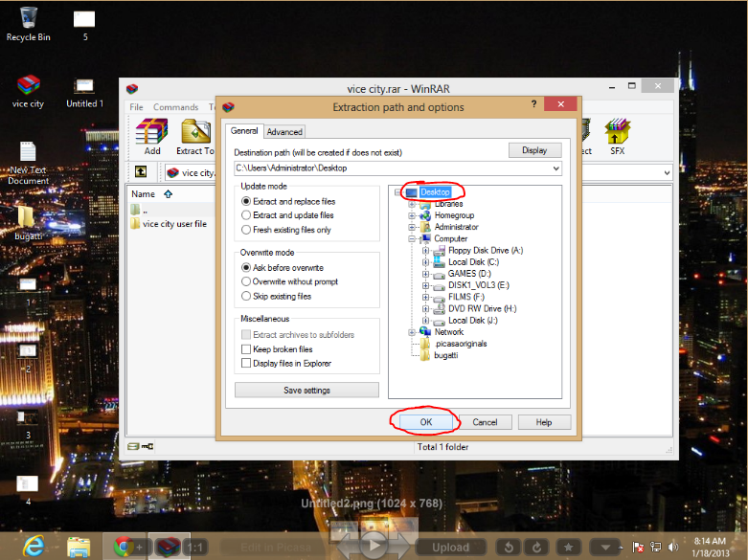Viewport: 748px width, 560px height.
Task: Select bugatti folder in the tree
Action: pyautogui.click(x=445, y=355)
